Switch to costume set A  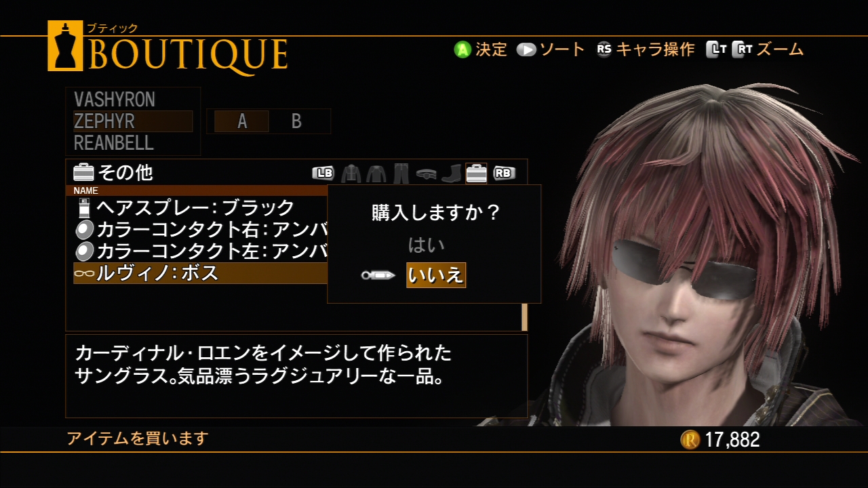pyautogui.click(x=242, y=121)
